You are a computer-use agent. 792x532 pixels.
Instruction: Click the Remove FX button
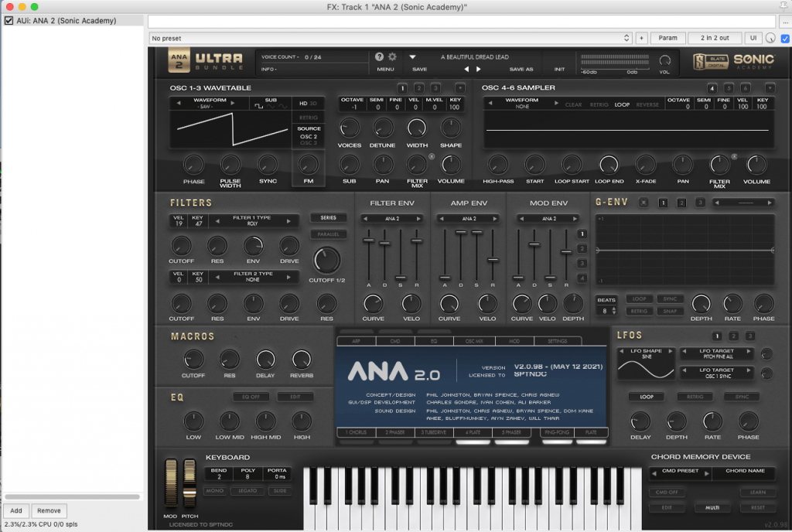click(x=49, y=511)
